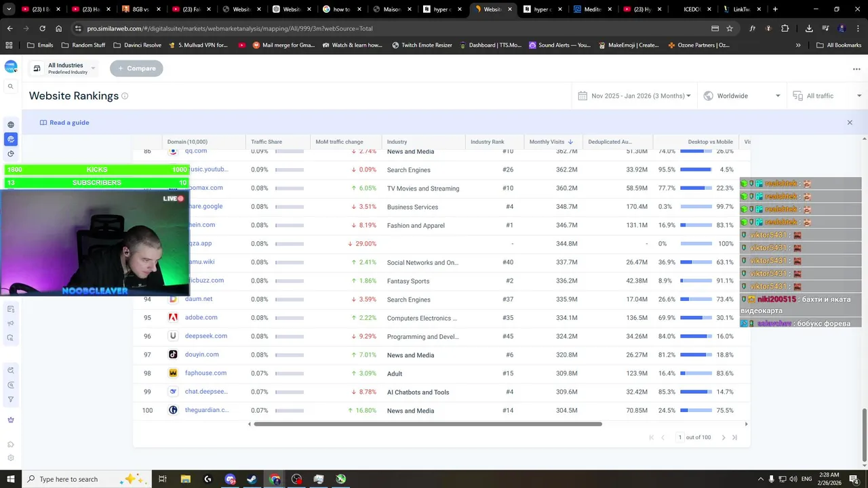This screenshot has height=488, width=868.
Task: Click the globe icon in the left sidebar
Action: tap(10, 125)
